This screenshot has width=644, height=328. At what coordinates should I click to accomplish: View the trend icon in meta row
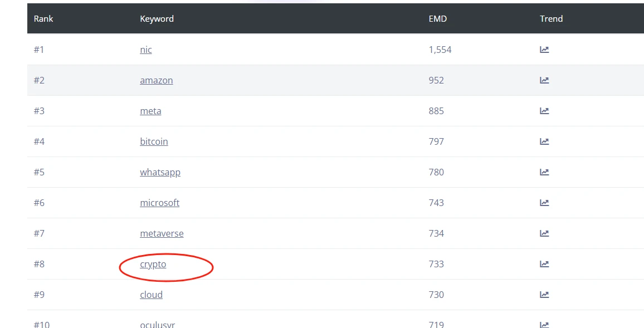tap(544, 111)
